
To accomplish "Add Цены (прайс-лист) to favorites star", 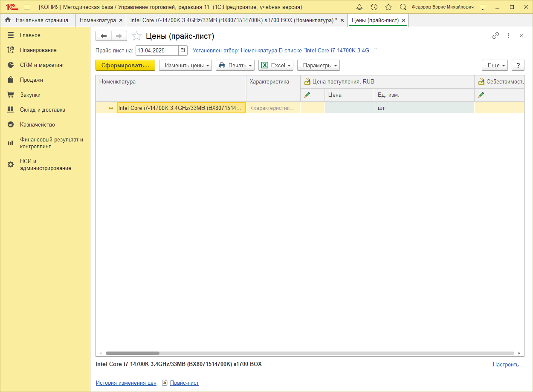I will (x=136, y=36).
